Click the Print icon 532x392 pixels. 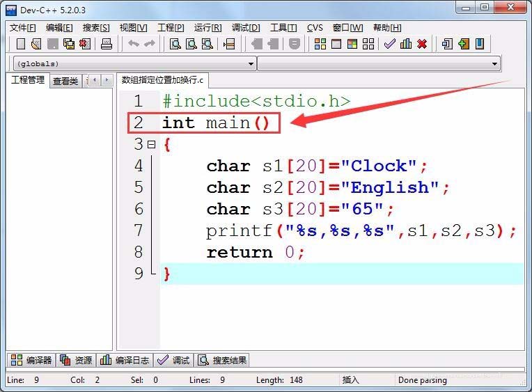tap(107, 44)
